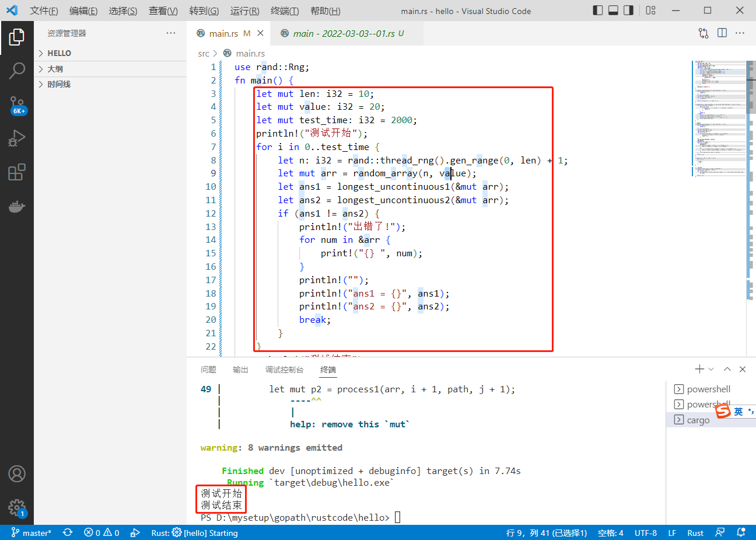Toggle secondary side bar layout button
Image resolution: width=756 pixels, height=540 pixels.
tap(628, 11)
